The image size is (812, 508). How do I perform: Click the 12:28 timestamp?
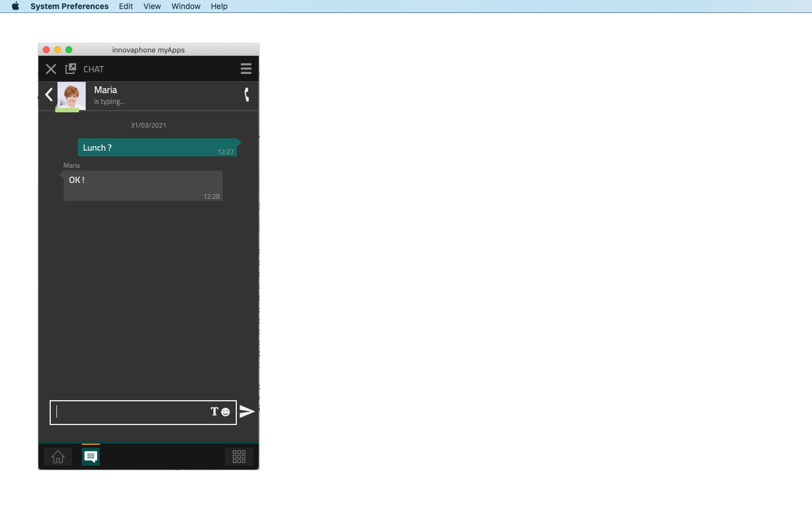pyautogui.click(x=211, y=196)
